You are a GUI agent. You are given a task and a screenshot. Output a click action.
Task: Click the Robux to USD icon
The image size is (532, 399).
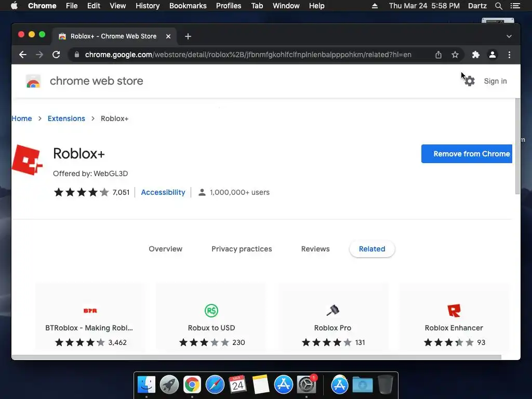click(211, 311)
